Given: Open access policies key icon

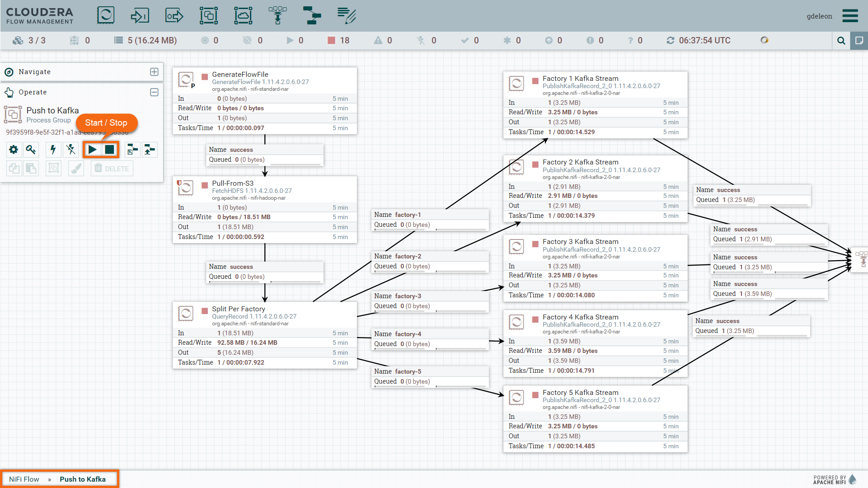Looking at the screenshot, I should [x=31, y=150].
